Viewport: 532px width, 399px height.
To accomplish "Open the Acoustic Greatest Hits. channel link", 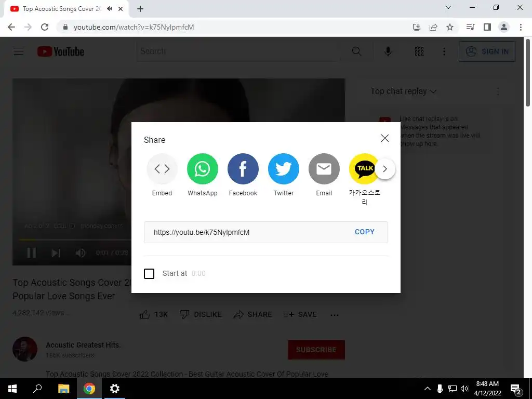I will click(x=83, y=345).
